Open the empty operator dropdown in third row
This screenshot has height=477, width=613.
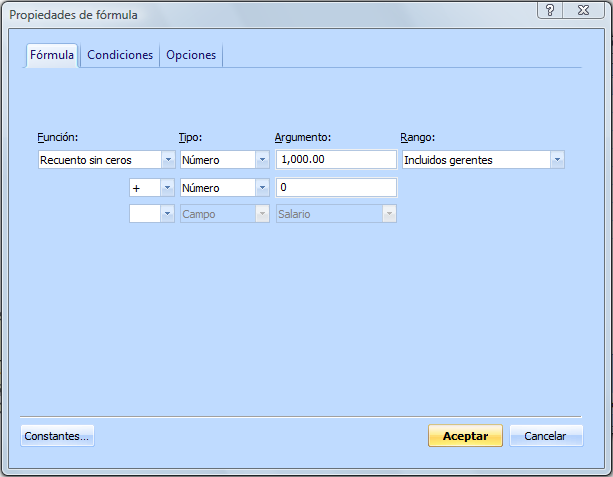click(167, 214)
